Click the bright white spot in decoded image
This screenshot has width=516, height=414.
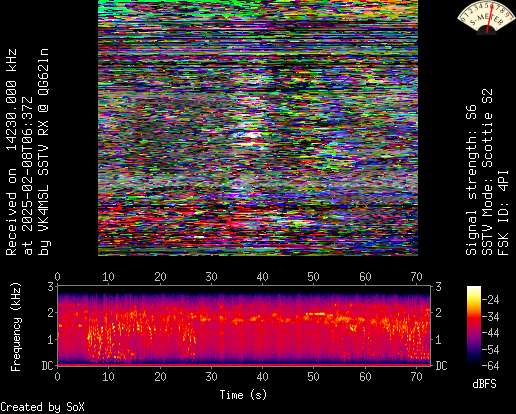tap(252, 135)
